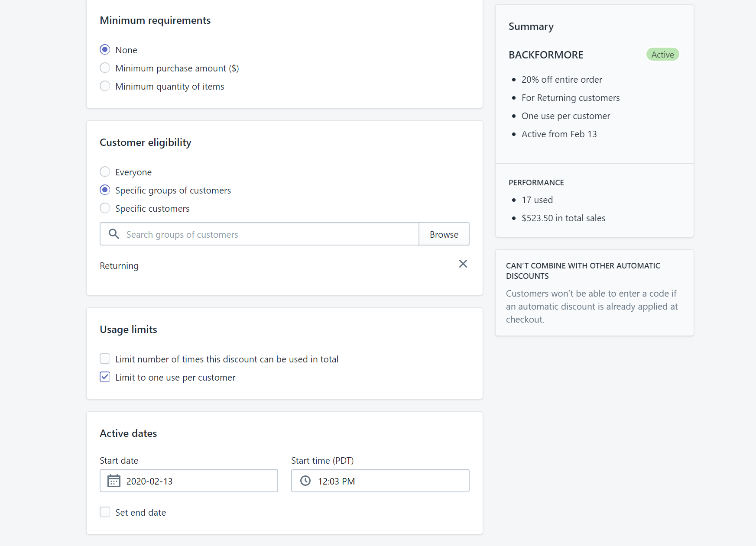Select Minimum purchase amount option
756x546 pixels.
click(105, 68)
